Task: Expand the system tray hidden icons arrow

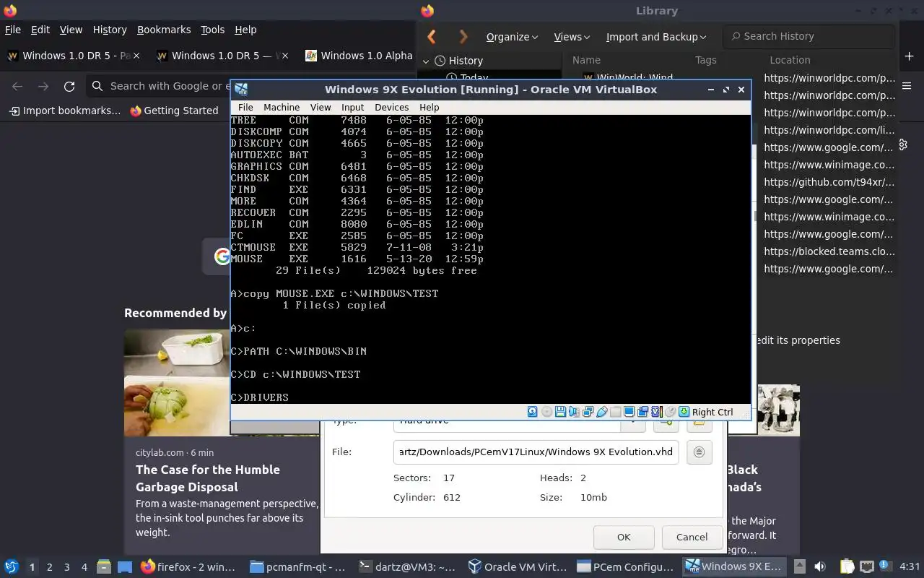Action: tap(799, 566)
